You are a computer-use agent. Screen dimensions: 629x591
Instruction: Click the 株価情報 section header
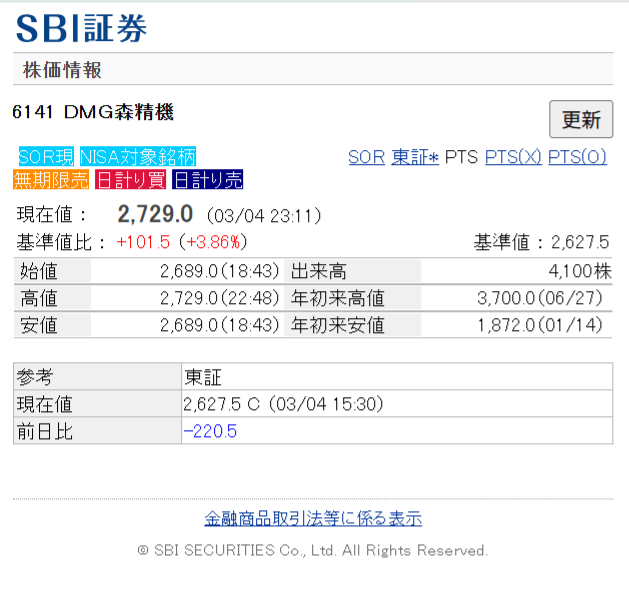(62, 70)
